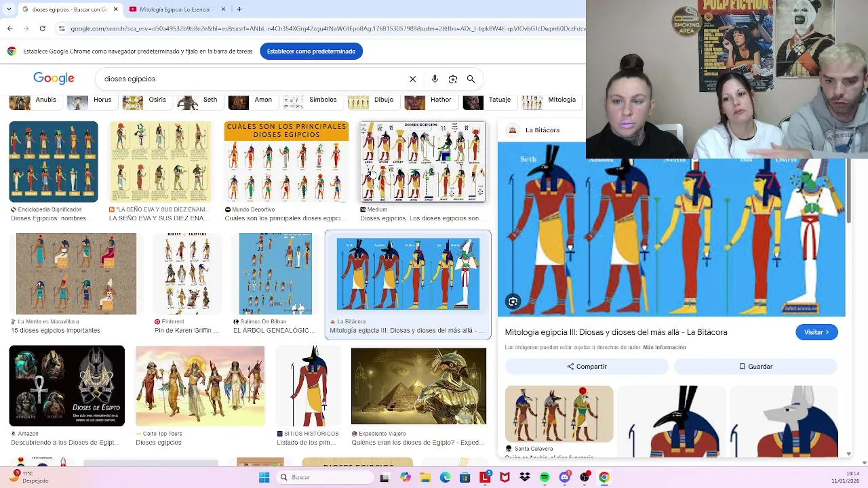Open Salinas De Bilbao árbol genealógico image

coord(275,274)
